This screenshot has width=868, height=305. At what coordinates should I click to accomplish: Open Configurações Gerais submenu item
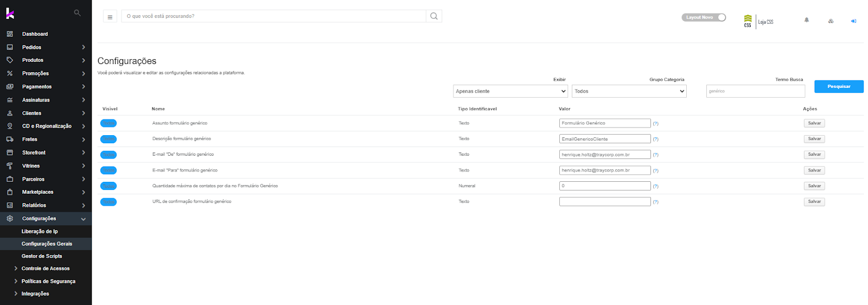46,244
